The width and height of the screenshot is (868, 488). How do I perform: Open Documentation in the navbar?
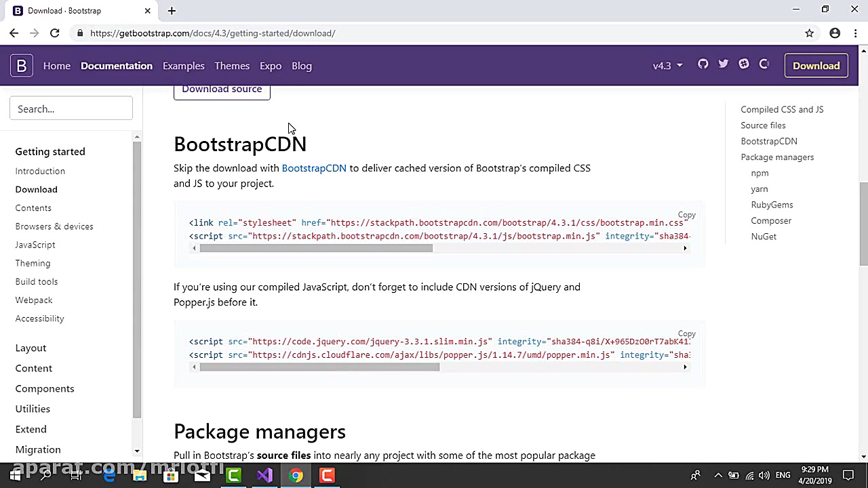[x=117, y=66]
